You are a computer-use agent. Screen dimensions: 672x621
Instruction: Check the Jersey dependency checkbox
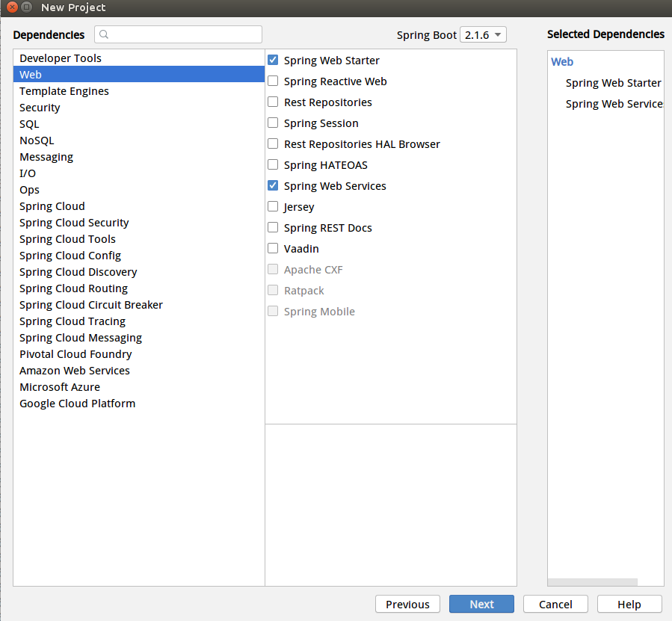(x=273, y=206)
